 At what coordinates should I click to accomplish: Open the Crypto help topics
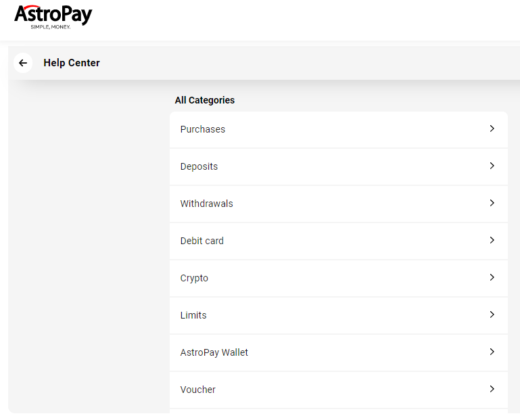(194, 278)
